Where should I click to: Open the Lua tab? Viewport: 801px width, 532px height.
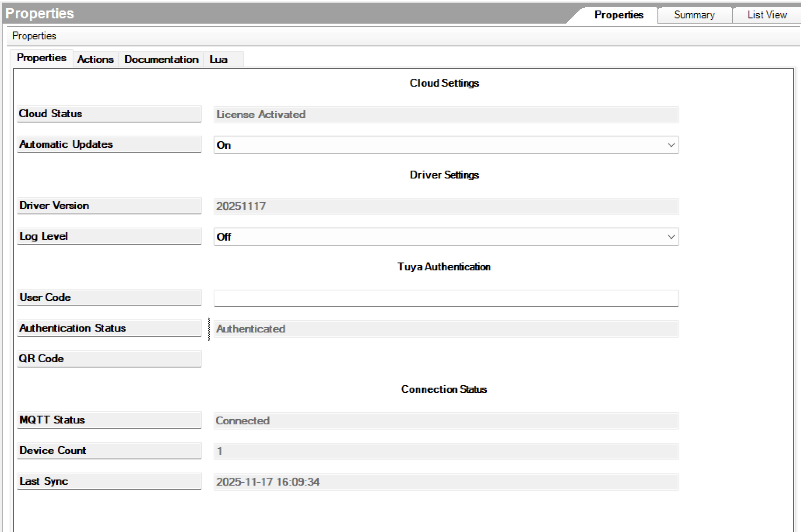coord(218,59)
